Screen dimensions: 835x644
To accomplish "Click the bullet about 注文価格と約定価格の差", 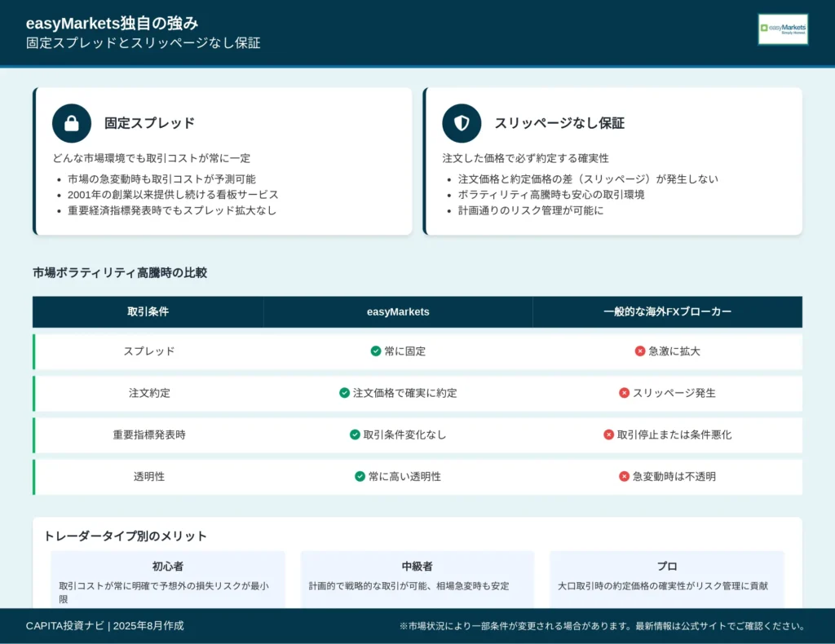I will click(589, 179).
